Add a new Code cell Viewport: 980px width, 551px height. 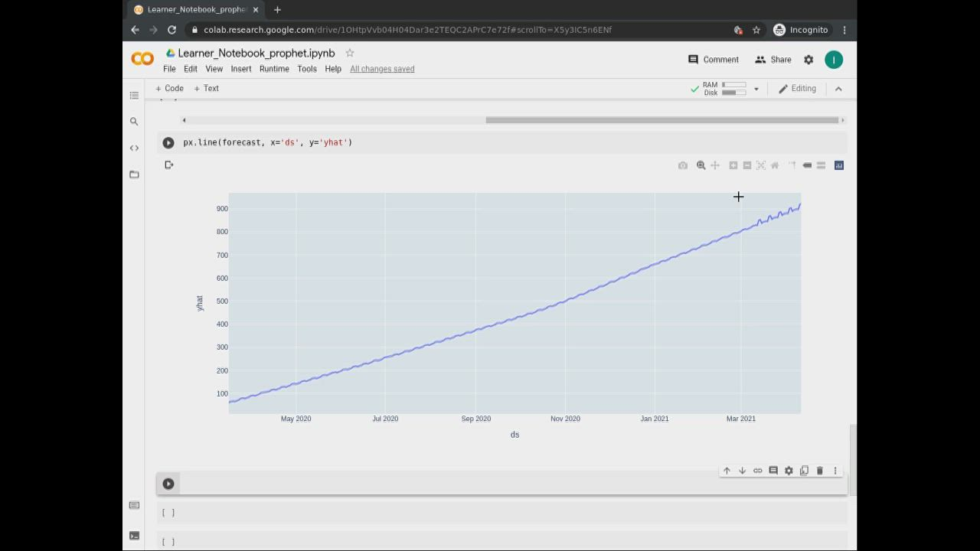170,89
